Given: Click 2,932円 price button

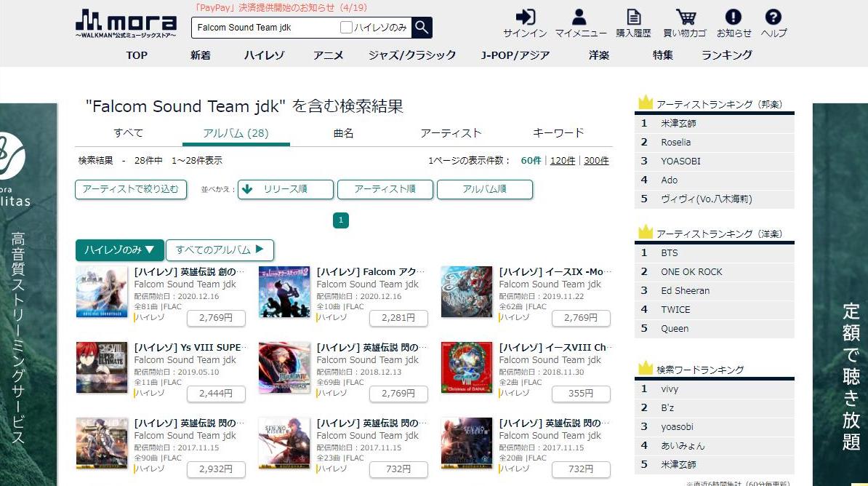Looking at the screenshot, I should 216,469.
